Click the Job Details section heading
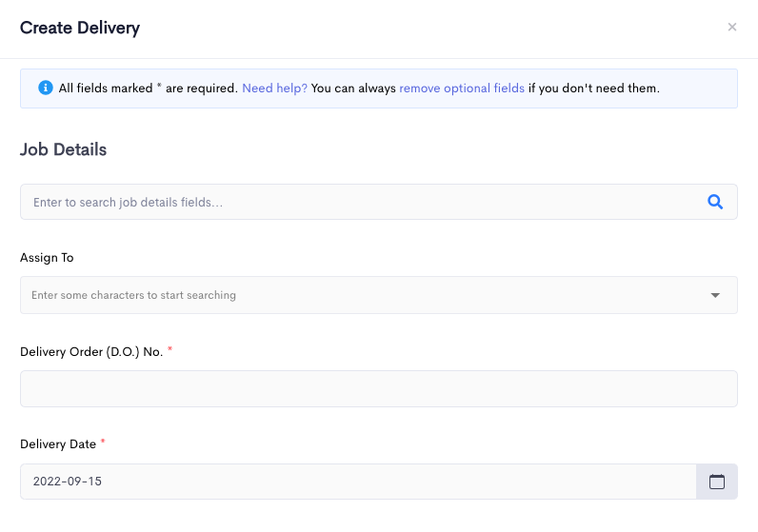The image size is (758, 532). pyautogui.click(x=64, y=149)
